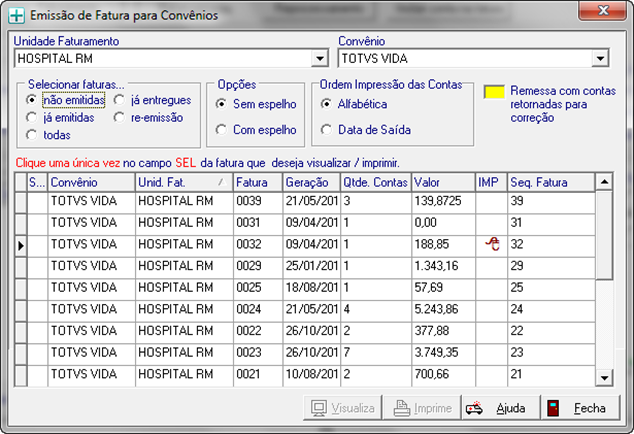Click the date 25/01/201 in Geração column
The width and height of the screenshot is (634, 434).
tap(311, 268)
